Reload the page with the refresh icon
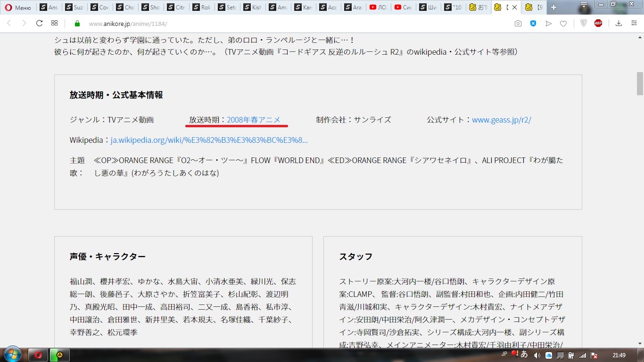The width and height of the screenshot is (644, 362). pos(40,23)
